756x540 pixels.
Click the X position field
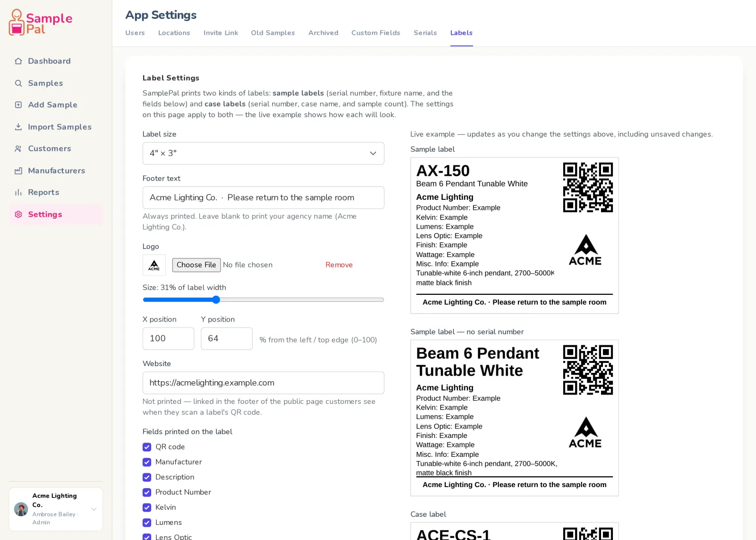pyautogui.click(x=168, y=339)
